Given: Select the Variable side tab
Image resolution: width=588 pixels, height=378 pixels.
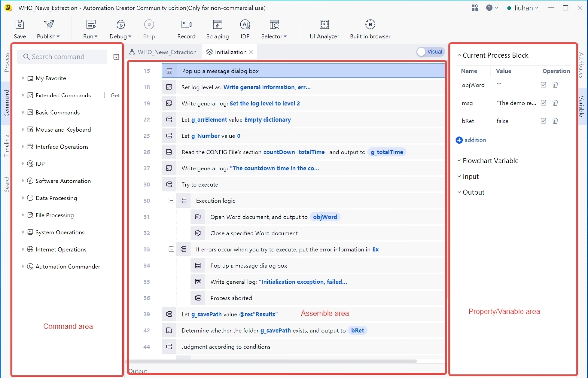Looking at the screenshot, I should [x=581, y=106].
